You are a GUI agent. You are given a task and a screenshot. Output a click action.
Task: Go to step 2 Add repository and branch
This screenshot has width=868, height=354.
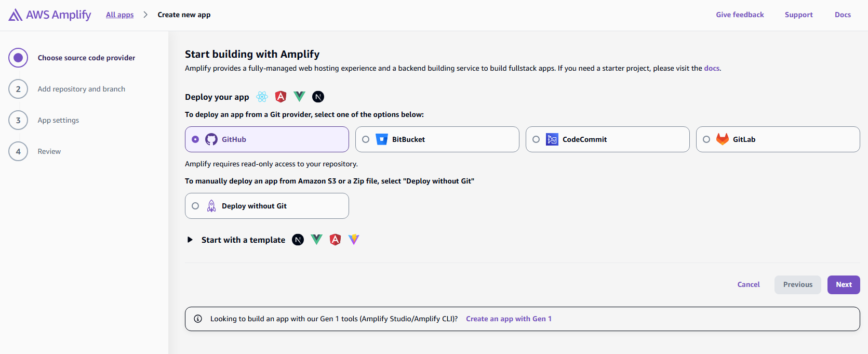[67, 89]
